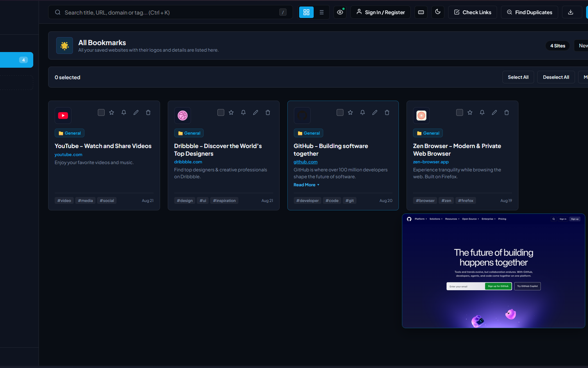
Task: Edit the GitHub bookmark
Action: pyautogui.click(x=375, y=112)
